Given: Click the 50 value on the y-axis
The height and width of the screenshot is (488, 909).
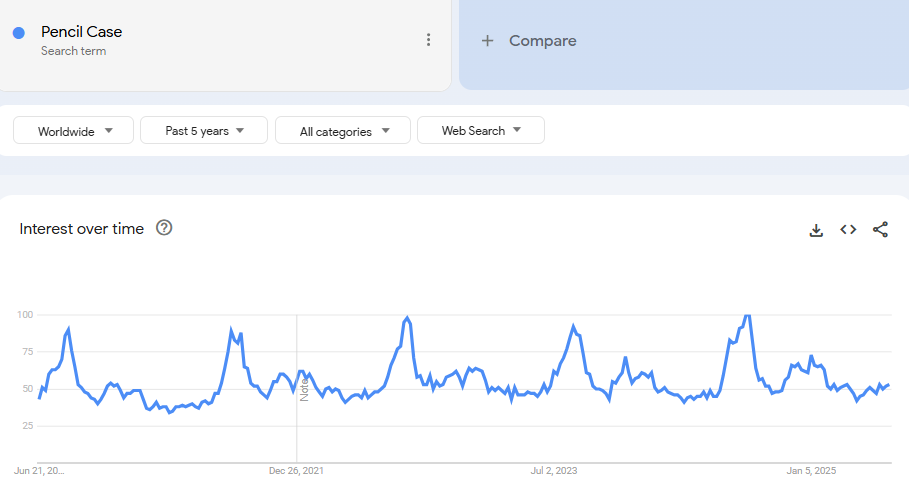Looking at the screenshot, I should (x=27, y=389).
